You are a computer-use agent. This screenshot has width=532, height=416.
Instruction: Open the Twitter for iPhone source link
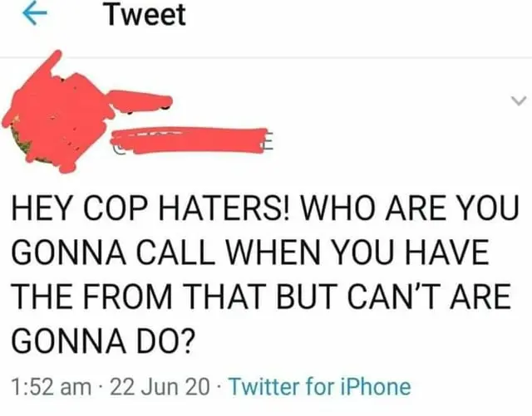point(320,387)
